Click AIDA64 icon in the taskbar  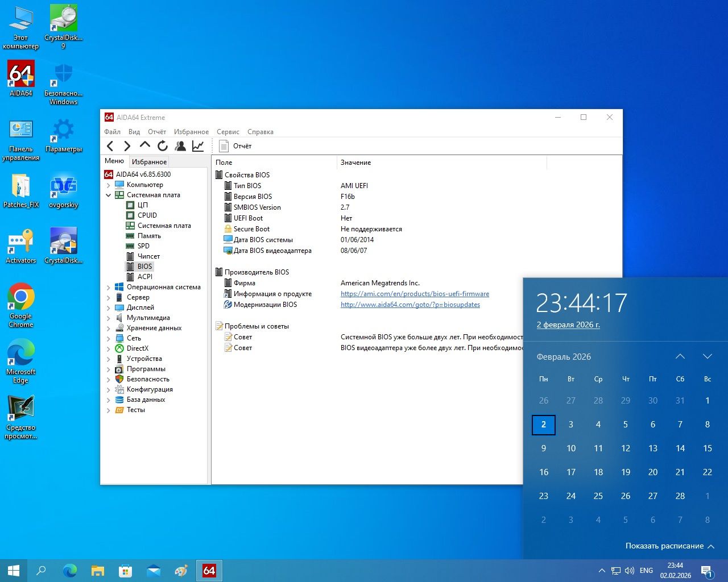tap(209, 571)
